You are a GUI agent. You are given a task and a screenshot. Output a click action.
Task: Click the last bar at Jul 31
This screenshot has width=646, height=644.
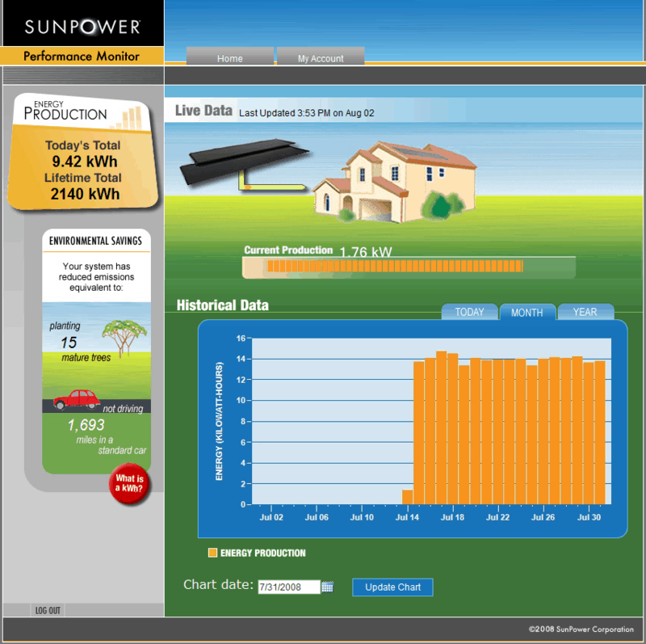pyautogui.click(x=600, y=432)
